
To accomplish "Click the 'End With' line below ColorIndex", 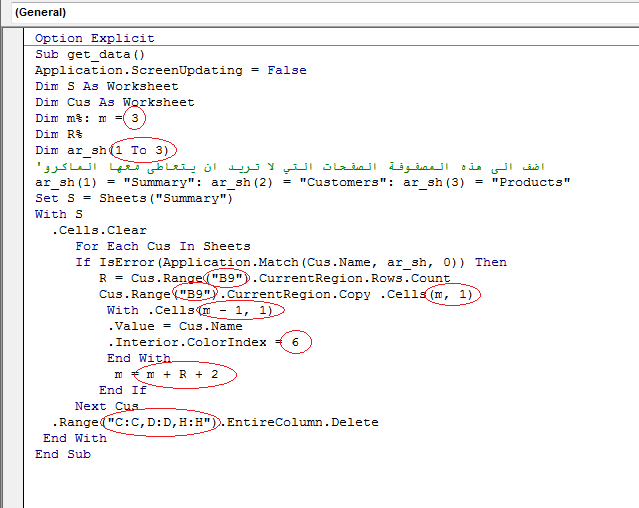I will (x=139, y=358).
